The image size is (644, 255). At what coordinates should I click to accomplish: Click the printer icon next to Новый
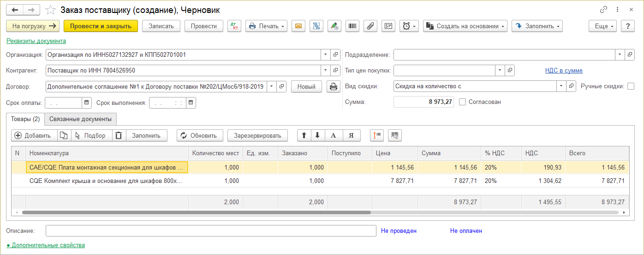(x=333, y=86)
